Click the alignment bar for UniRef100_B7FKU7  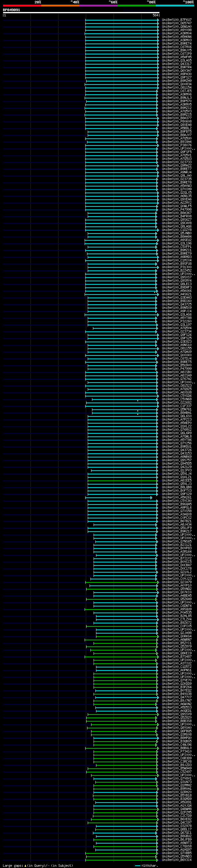tap(122, 20)
